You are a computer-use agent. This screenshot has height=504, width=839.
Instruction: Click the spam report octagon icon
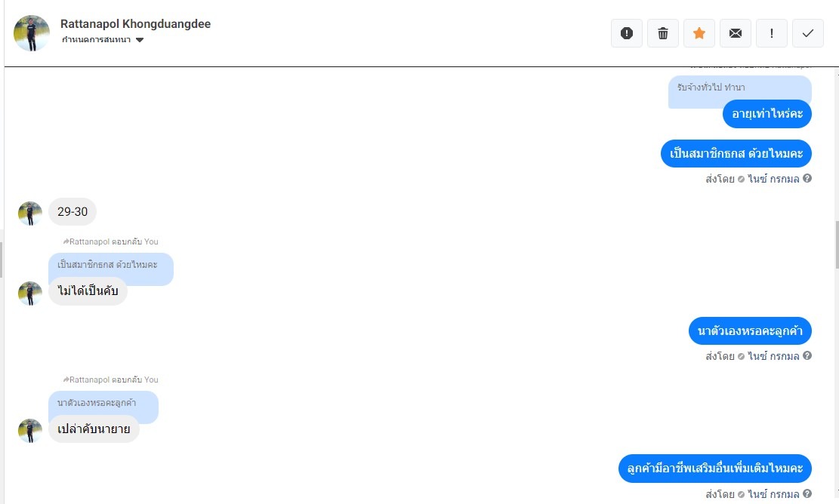627,33
